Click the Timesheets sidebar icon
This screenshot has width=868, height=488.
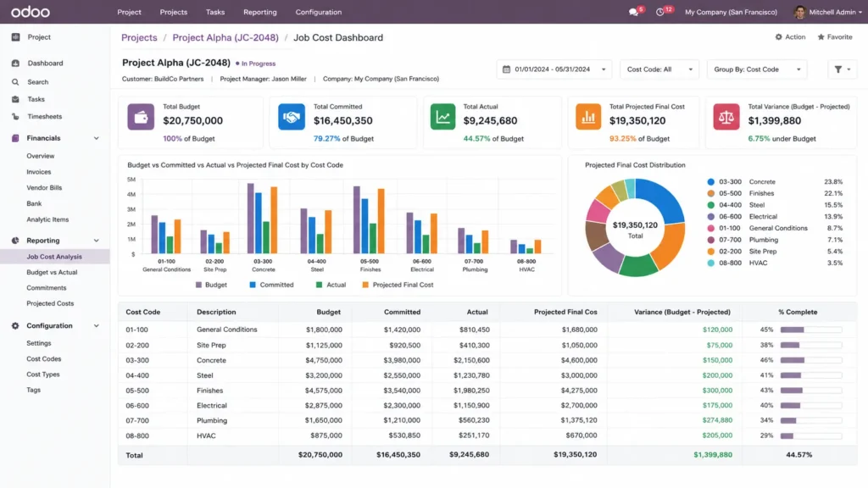tap(15, 117)
